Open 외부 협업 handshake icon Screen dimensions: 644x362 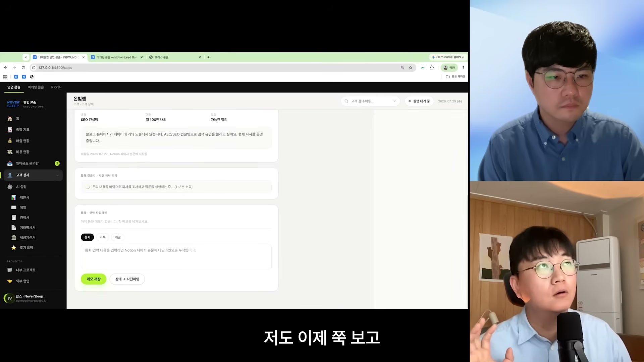[x=10, y=281]
